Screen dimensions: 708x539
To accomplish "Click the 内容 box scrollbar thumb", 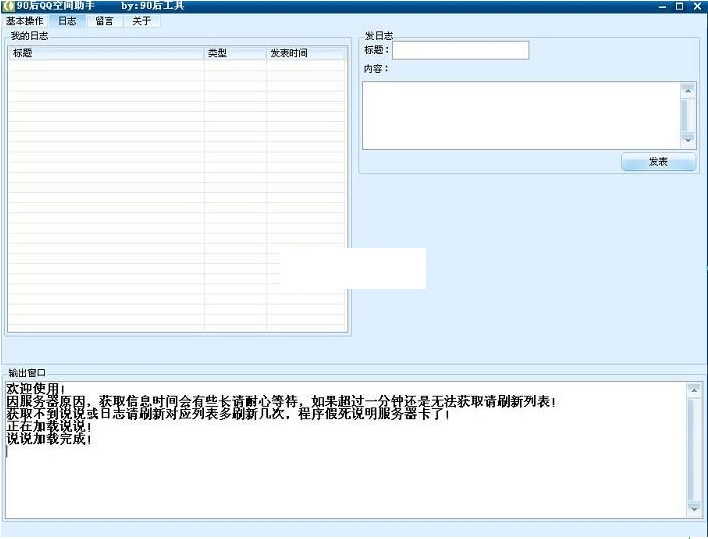I will (x=687, y=115).
